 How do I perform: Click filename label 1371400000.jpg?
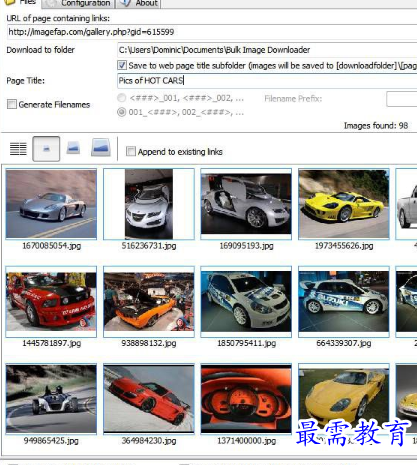pos(247,441)
